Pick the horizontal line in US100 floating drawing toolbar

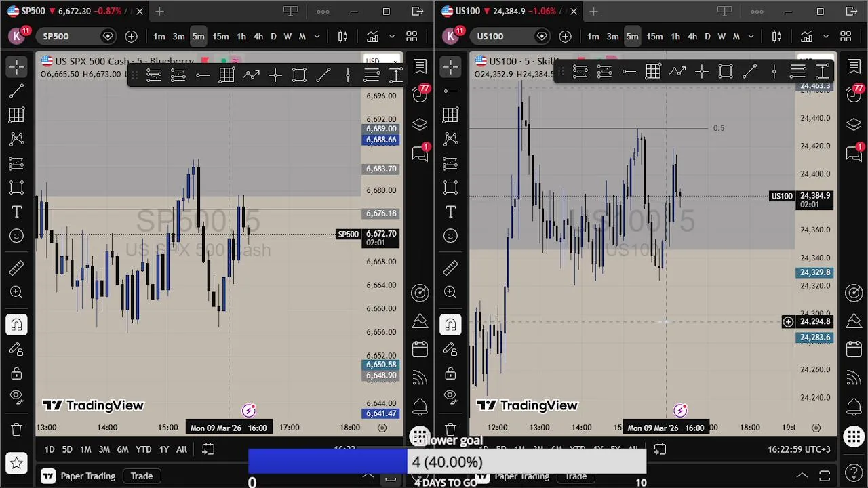coord(629,71)
